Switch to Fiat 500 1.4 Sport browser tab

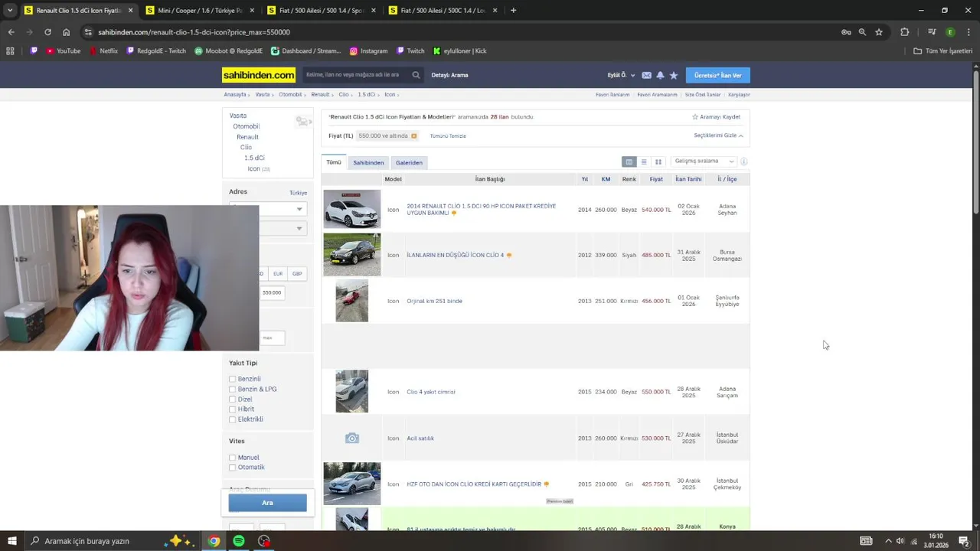coord(320,11)
